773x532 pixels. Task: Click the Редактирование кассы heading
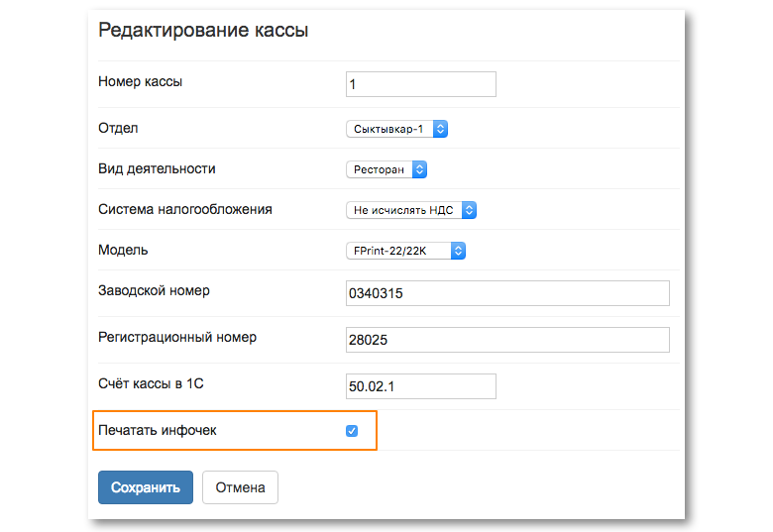pos(203,30)
